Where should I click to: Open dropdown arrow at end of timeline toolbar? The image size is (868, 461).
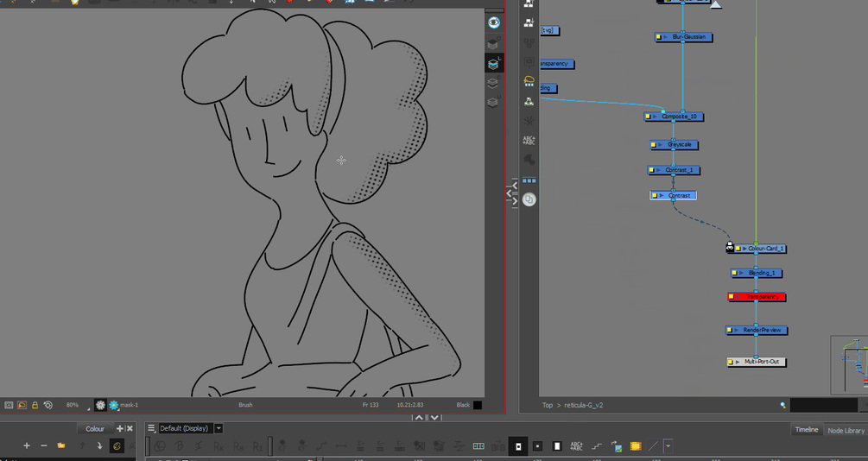(668, 446)
